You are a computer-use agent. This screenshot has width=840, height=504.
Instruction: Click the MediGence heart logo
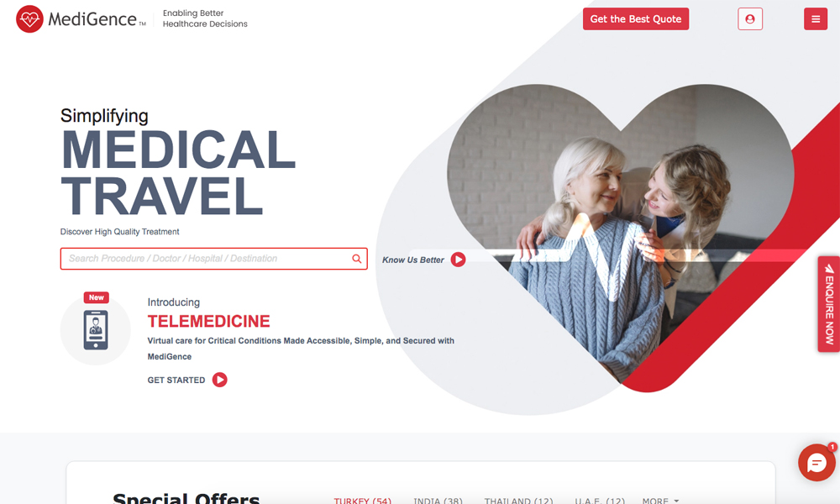(x=29, y=19)
